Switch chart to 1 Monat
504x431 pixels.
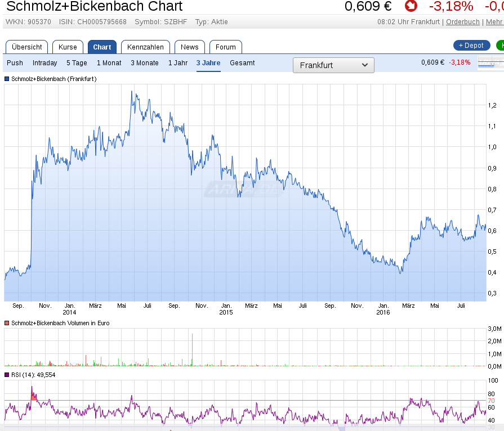pyautogui.click(x=109, y=63)
